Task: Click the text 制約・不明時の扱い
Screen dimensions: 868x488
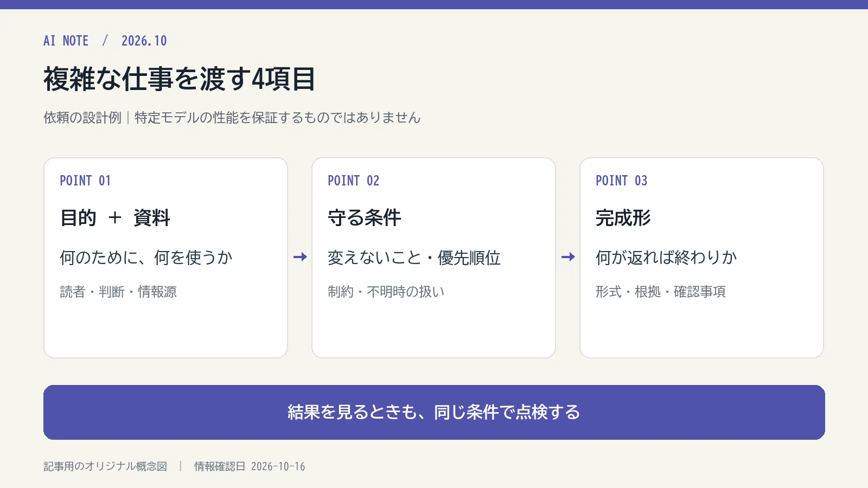Action: point(386,292)
